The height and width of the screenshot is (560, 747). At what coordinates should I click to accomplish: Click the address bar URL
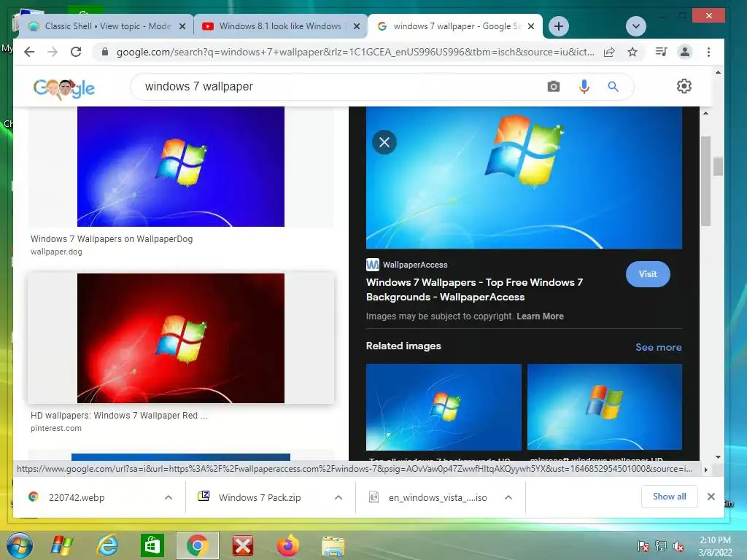[x=355, y=52]
